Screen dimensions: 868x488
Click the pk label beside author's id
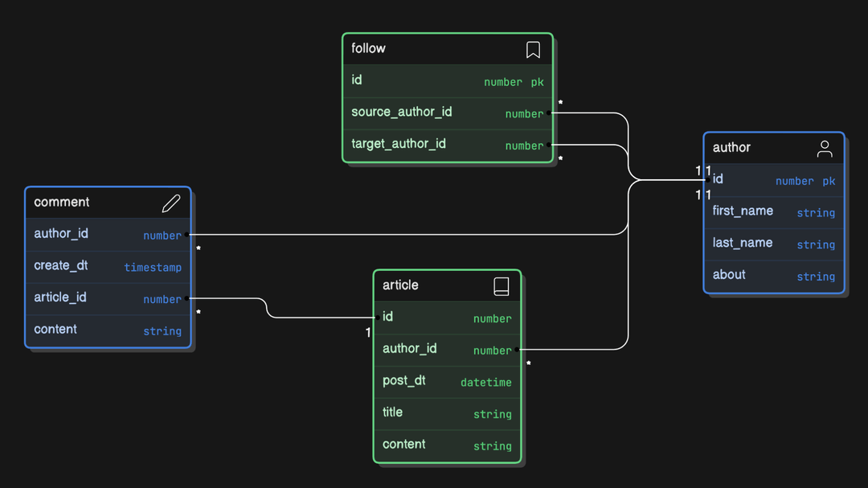pos(829,181)
